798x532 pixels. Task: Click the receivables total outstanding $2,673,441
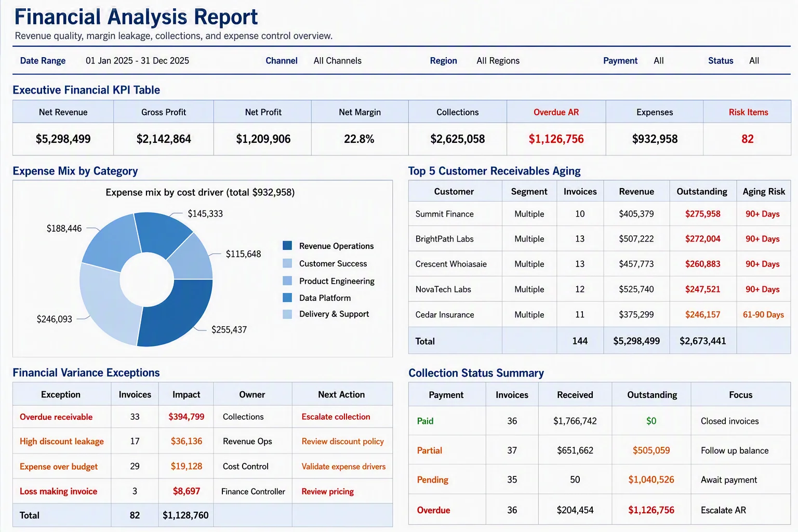pos(702,341)
